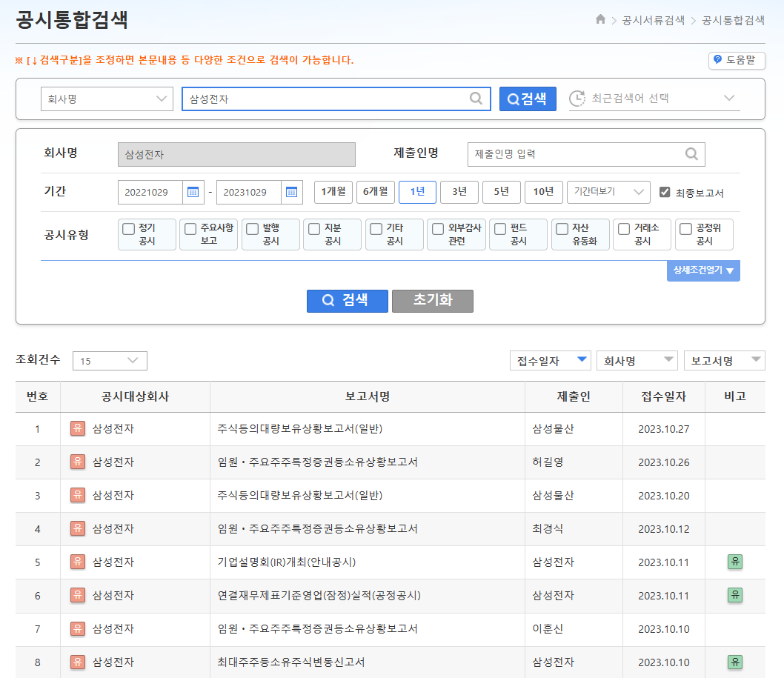
Task: Click the top blue 검색 button
Action: pos(528,99)
